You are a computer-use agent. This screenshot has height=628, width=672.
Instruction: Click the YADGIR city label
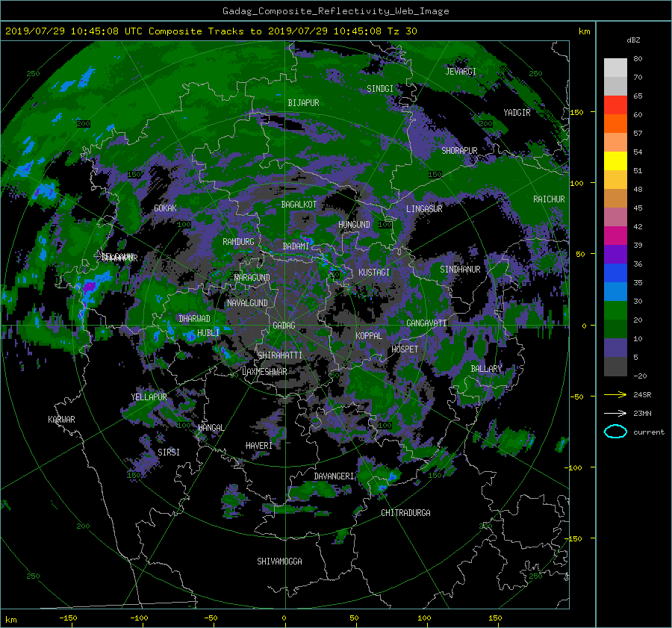click(517, 113)
